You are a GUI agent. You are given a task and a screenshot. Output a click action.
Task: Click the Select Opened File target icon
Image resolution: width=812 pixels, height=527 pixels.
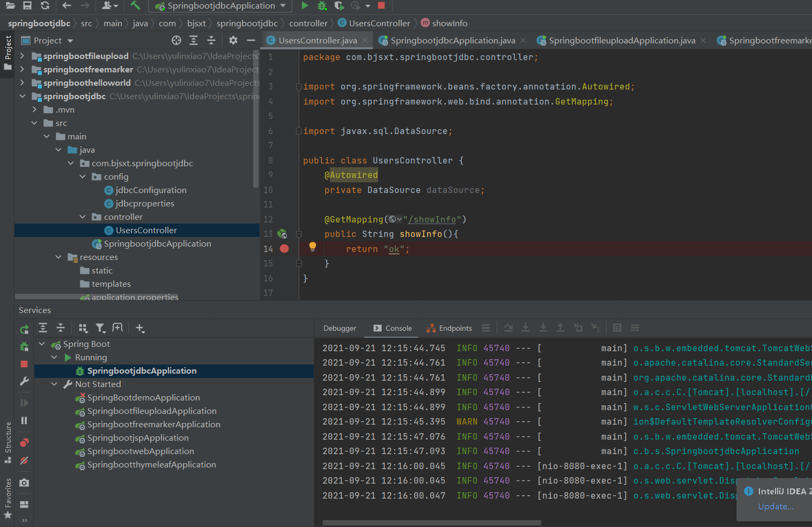tap(176, 40)
